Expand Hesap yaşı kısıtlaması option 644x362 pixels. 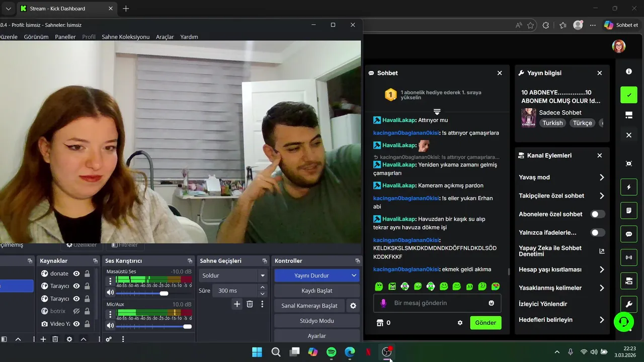[602, 270]
